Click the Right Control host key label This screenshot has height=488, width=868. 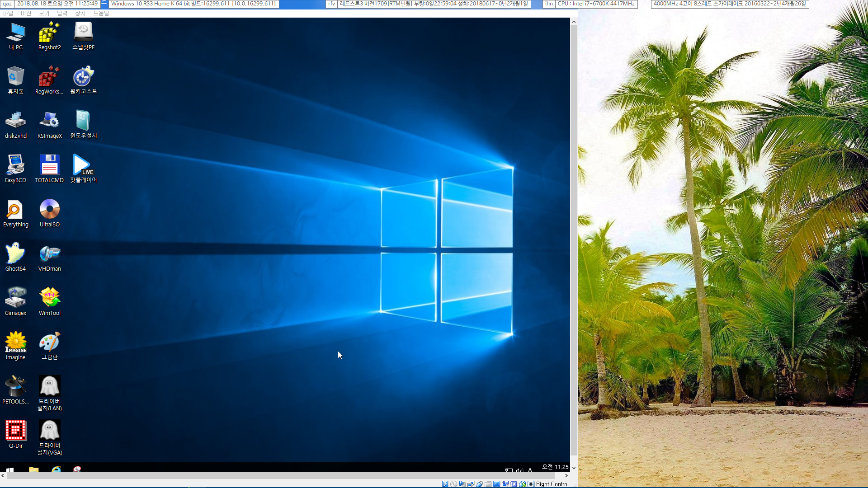pyautogui.click(x=552, y=484)
